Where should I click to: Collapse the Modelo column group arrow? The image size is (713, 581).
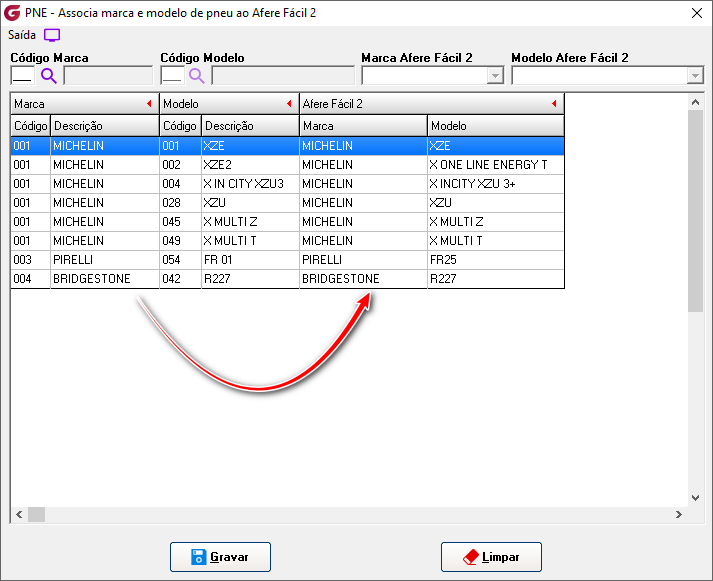289,104
